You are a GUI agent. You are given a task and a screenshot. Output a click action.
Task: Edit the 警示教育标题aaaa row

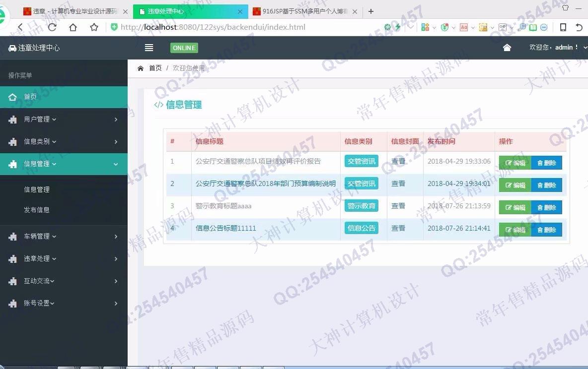pyautogui.click(x=515, y=207)
